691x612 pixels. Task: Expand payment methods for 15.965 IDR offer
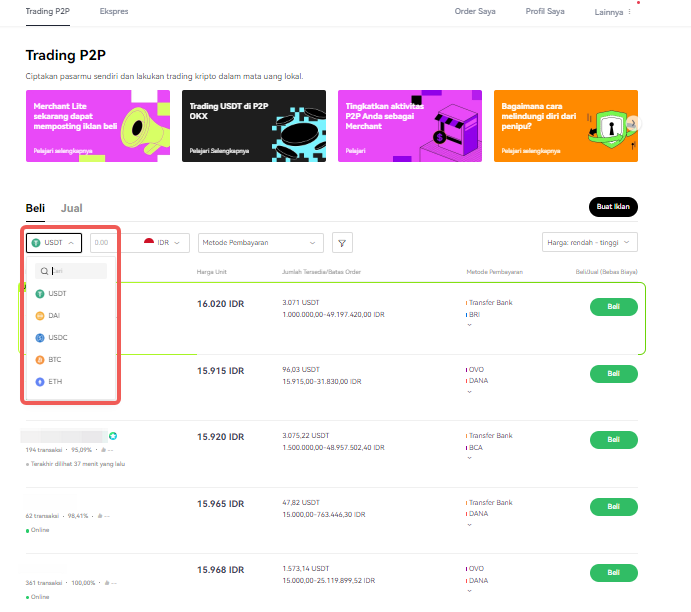(x=469, y=525)
